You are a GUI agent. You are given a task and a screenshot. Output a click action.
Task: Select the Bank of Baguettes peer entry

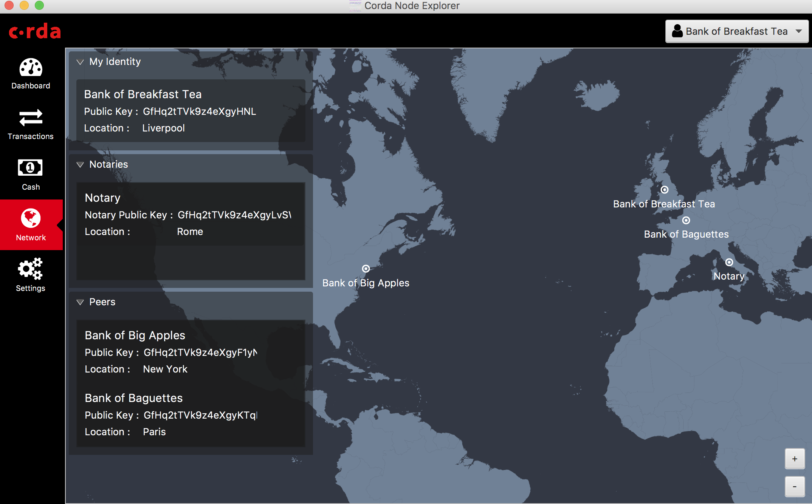tap(191, 414)
